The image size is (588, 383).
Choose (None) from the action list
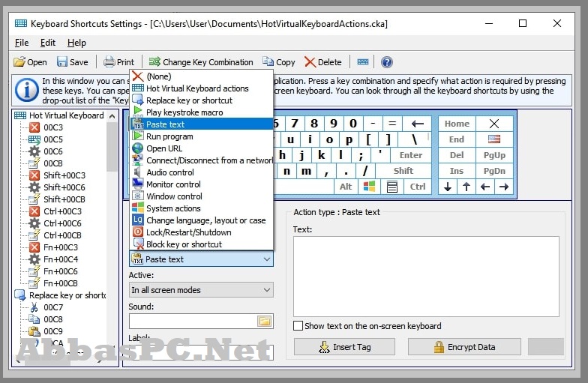coord(202,76)
